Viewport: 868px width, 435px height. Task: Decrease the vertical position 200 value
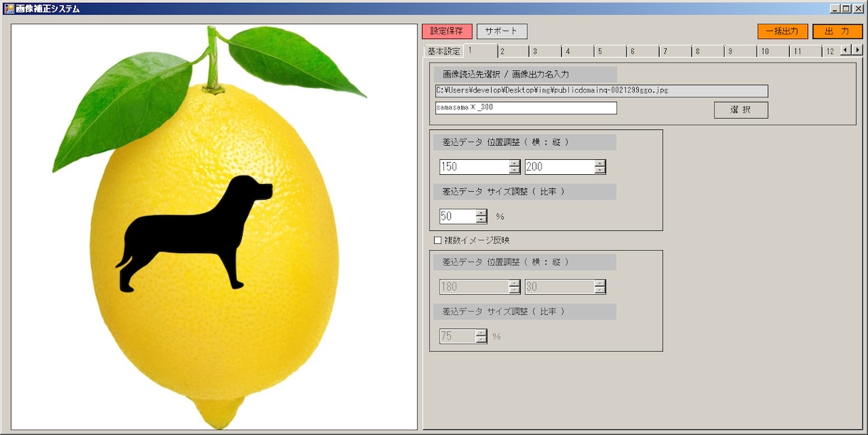(600, 171)
